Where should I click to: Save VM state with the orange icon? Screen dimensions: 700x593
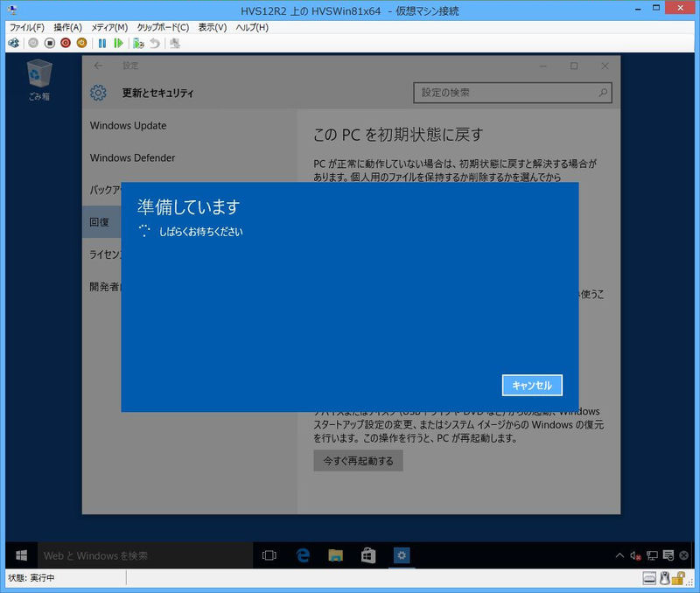pyautogui.click(x=82, y=43)
